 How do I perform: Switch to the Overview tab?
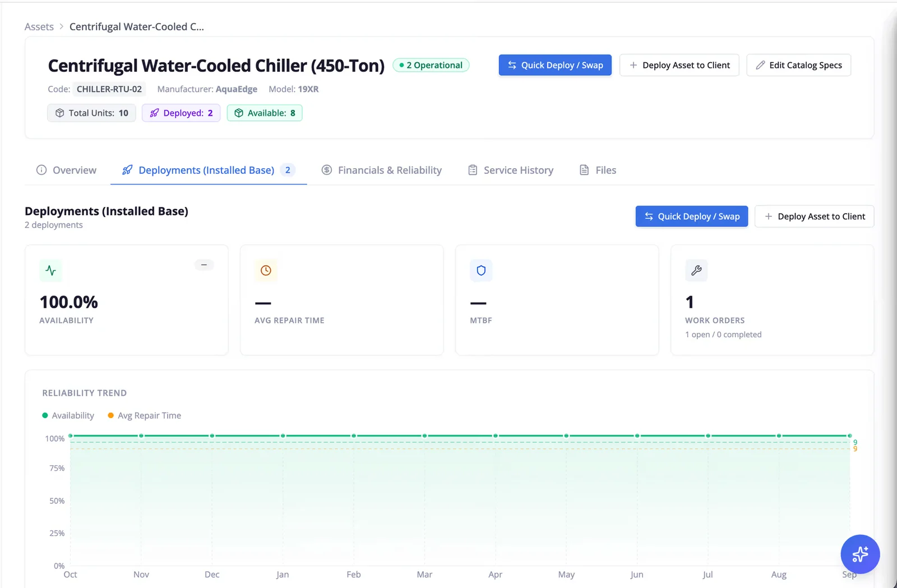click(x=66, y=170)
